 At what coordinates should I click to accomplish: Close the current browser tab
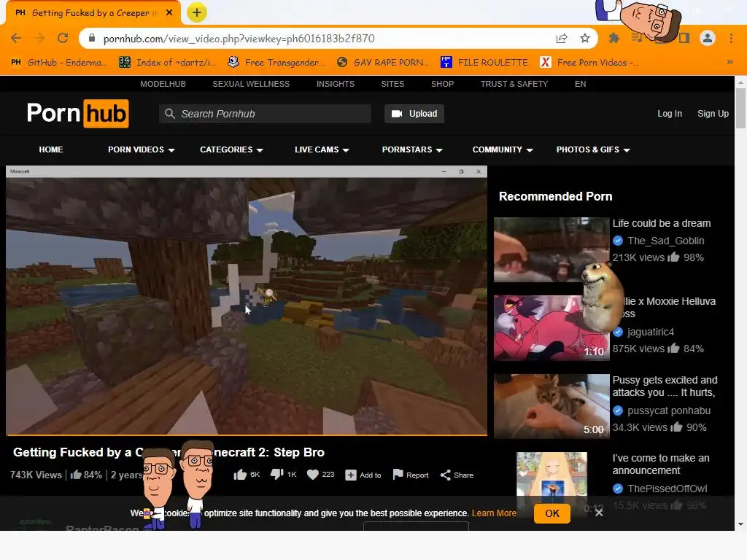coord(169,13)
